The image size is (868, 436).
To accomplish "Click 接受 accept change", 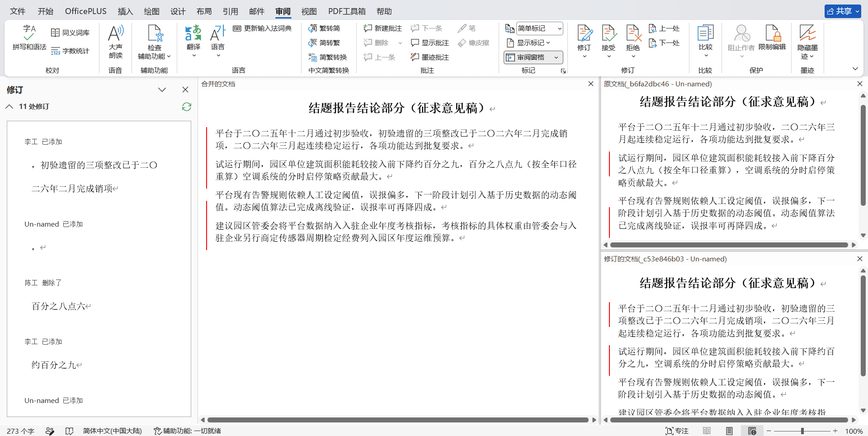I will (609, 38).
